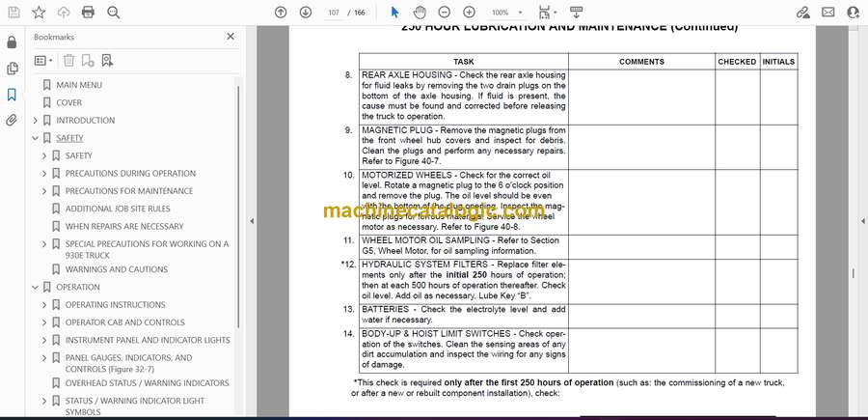This screenshot has height=420, width=868.
Task: Click the INITIALS column header
Action: click(x=778, y=62)
